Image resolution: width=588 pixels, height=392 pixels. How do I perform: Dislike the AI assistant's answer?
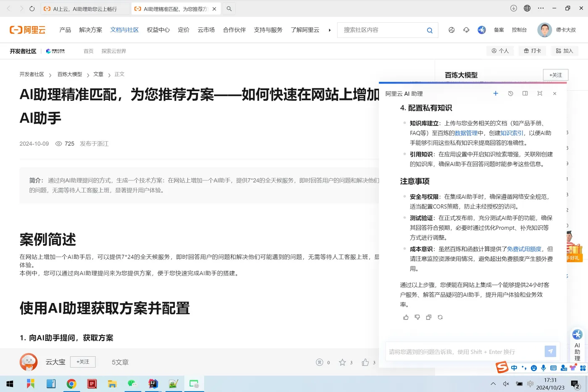(417, 317)
